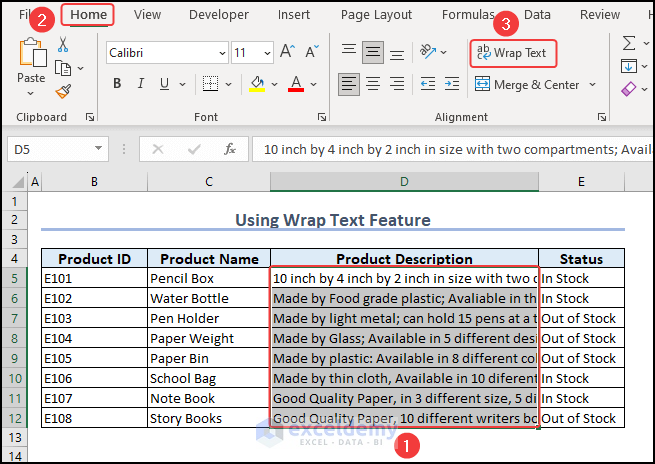Switch to the Page Layout tab

point(376,15)
